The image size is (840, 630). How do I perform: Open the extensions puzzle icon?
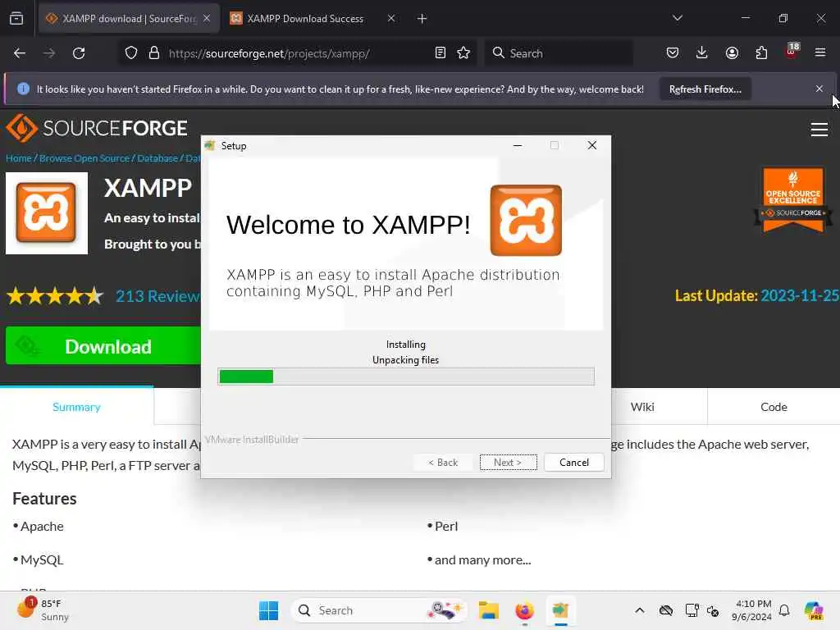click(761, 53)
